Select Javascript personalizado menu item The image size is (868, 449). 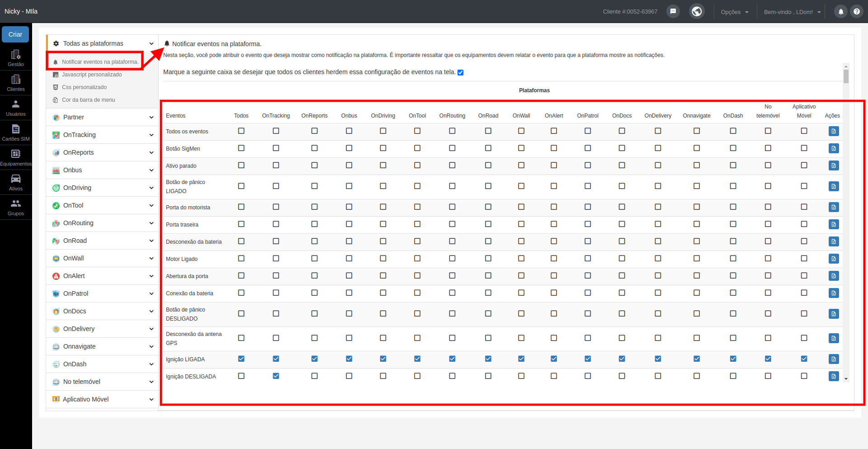coord(92,75)
